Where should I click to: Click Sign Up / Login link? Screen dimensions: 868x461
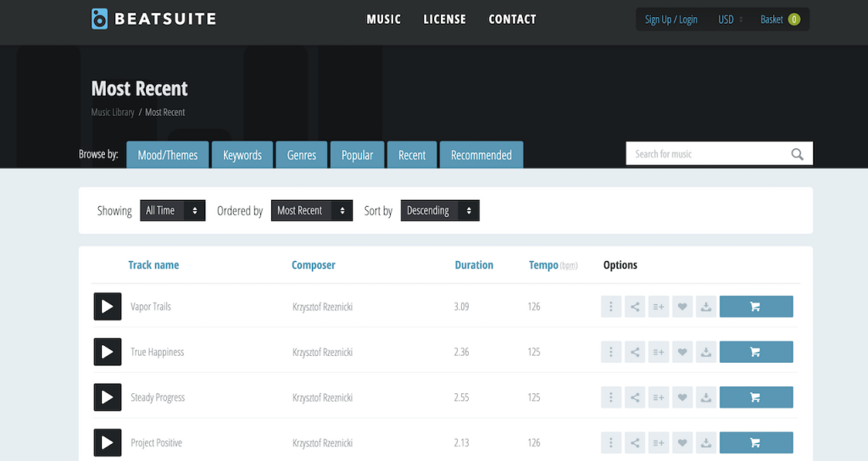tap(671, 19)
